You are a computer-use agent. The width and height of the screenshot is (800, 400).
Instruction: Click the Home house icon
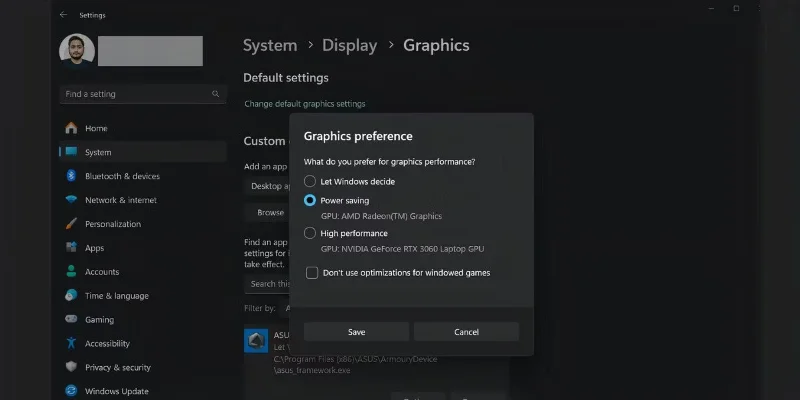tap(71, 128)
